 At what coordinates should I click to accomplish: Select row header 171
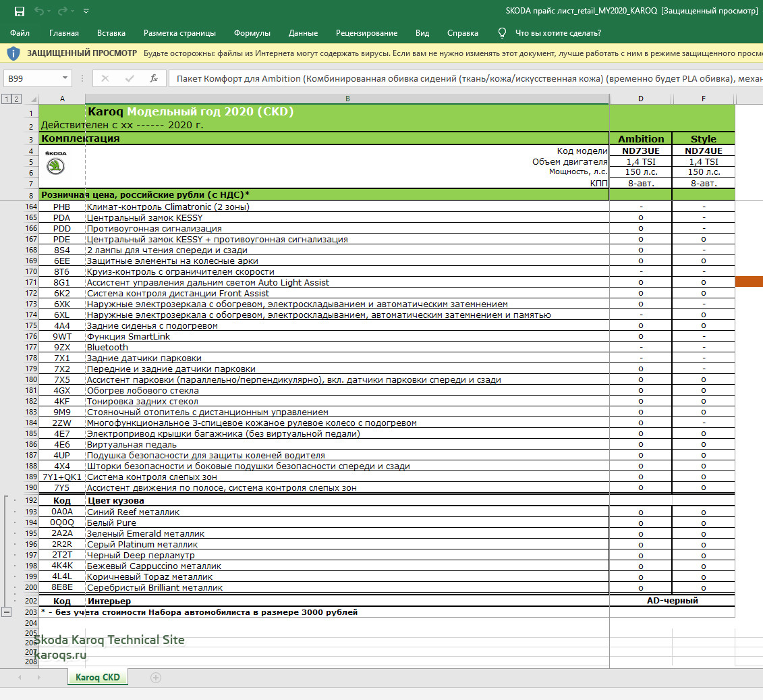tap(31, 282)
